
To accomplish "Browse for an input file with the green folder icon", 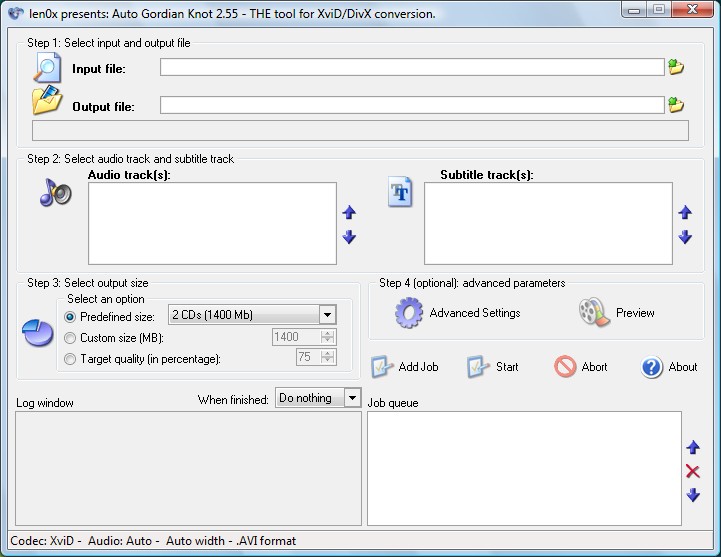I will click(x=676, y=67).
